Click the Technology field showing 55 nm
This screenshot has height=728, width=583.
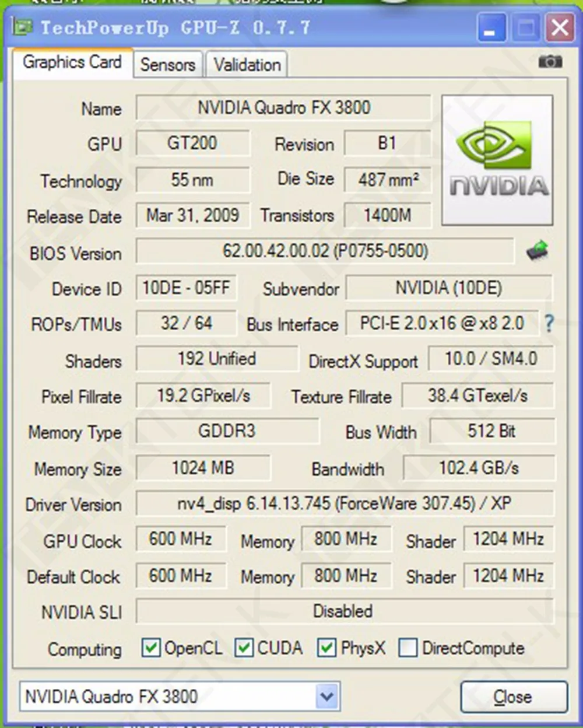(x=193, y=180)
